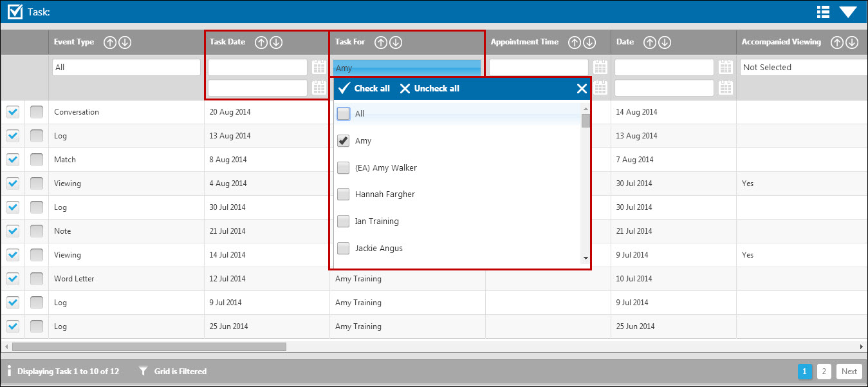The height and width of the screenshot is (387, 868).
Task: Open calendar for Date end filter
Action: [x=726, y=88]
